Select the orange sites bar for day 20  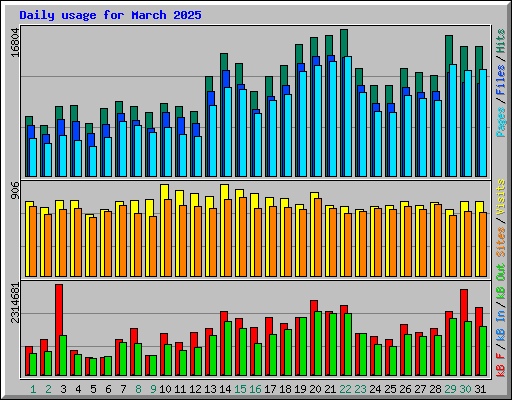(318, 237)
